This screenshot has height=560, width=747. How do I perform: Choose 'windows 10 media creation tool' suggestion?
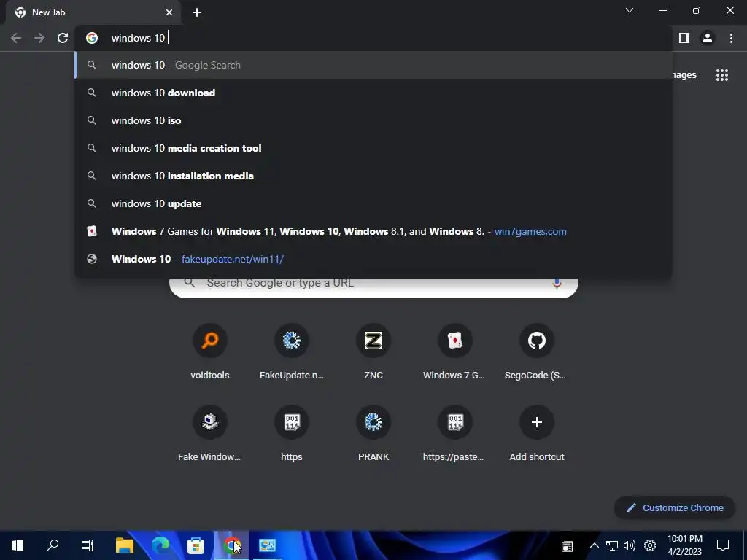(373, 148)
